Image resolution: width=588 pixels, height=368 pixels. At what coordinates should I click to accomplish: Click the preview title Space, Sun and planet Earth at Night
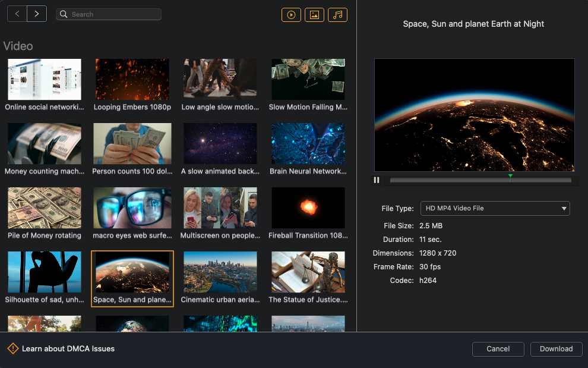pyautogui.click(x=473, y=24)
